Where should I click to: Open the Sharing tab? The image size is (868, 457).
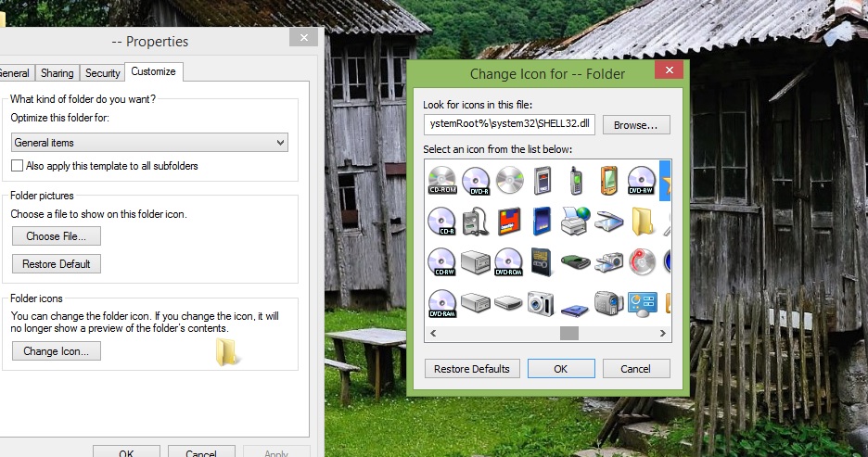click(x=57, y=73)
